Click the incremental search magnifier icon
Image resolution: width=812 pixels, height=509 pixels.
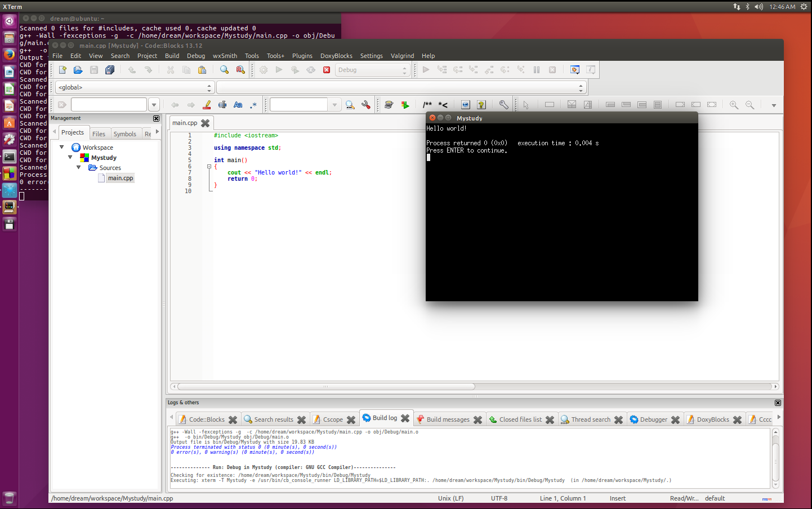tap(350, 105)
